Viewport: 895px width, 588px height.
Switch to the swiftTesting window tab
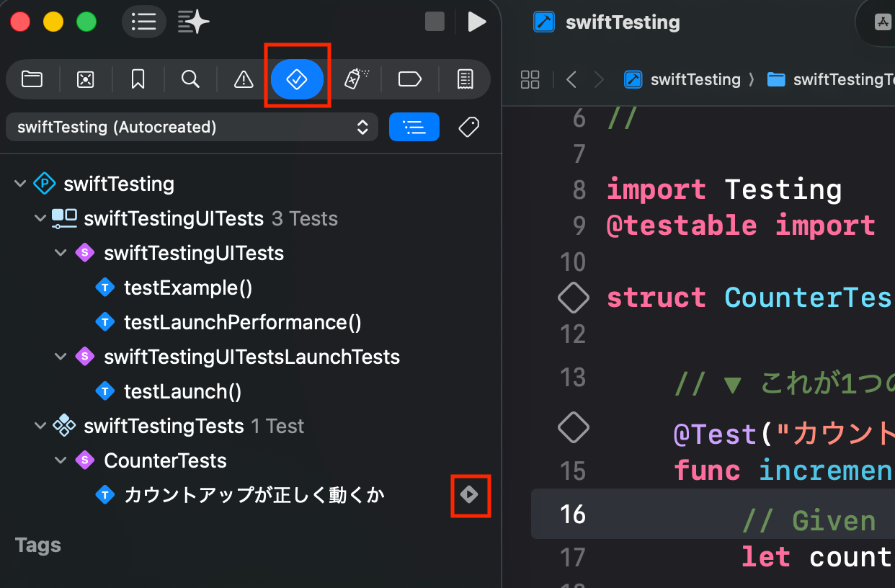tap(623, 22)
